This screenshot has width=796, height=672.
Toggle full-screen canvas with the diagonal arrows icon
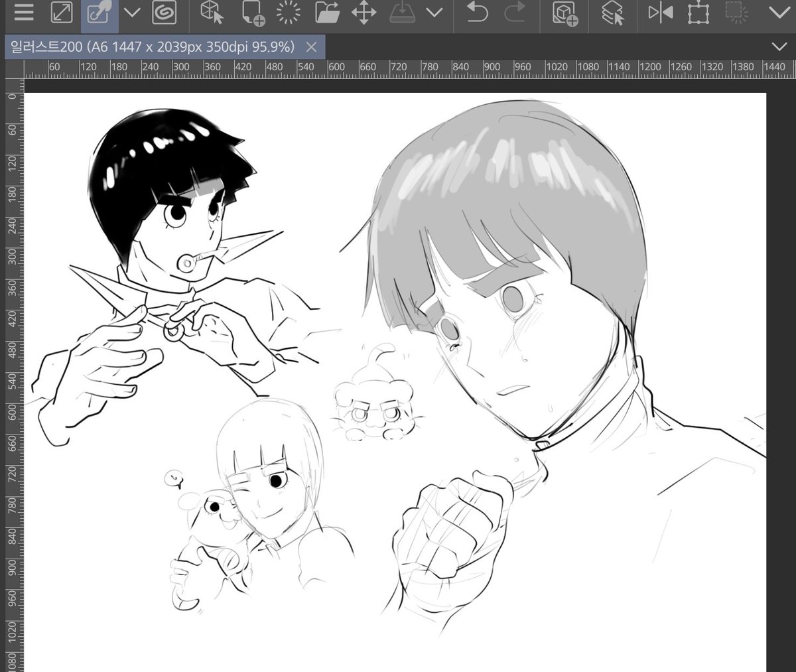[62, 13]
